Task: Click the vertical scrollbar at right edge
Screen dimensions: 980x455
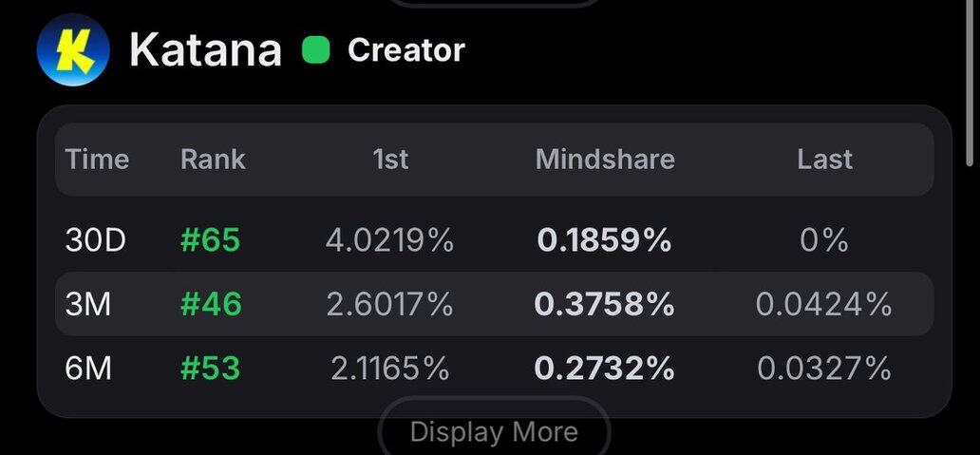Action: click(x=971, y=82)
